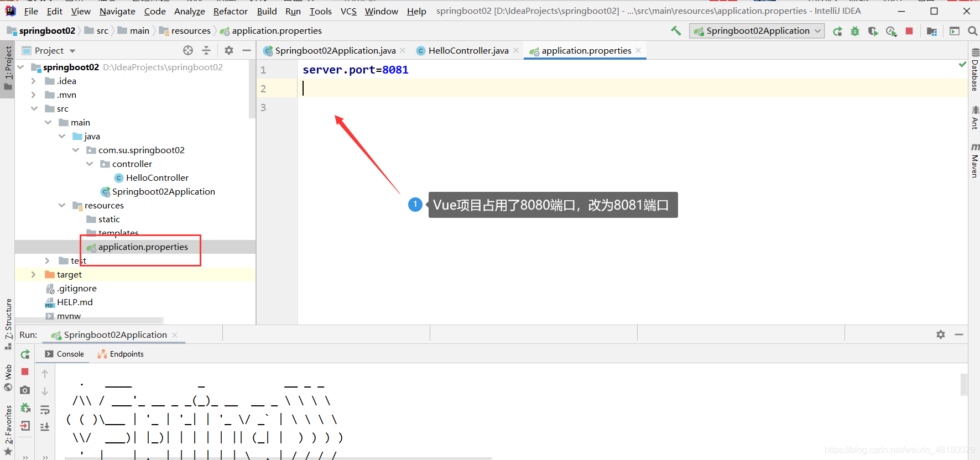Click the Search Everywhere magnifier icon
The image size is (980, 460).
click(972, 31)
